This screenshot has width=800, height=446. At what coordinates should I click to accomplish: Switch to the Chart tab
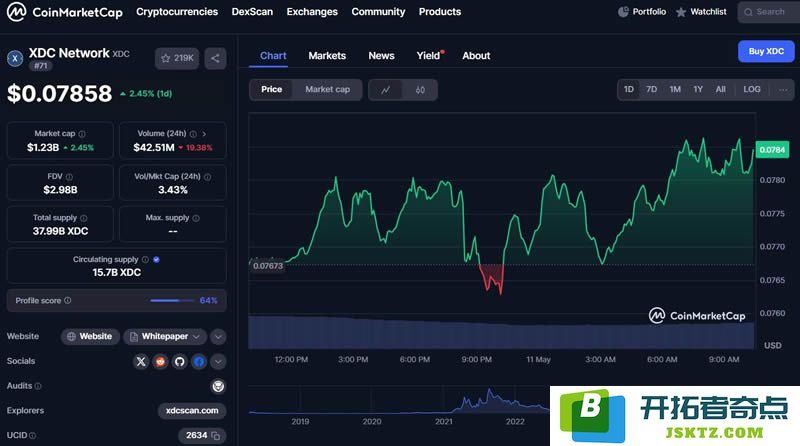[x=273, y=56]
